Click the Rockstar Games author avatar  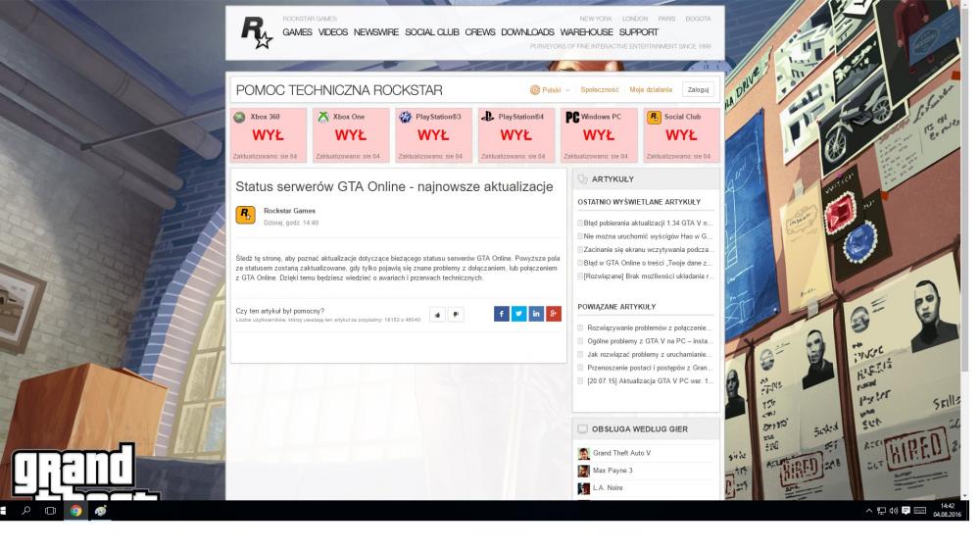[246, 215]
